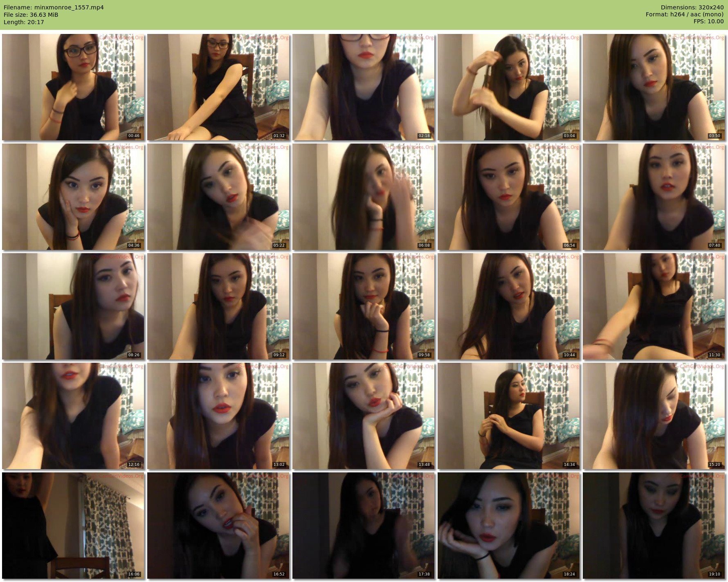Open the last frame at 19:10
Viewport: 728px width, 582px height.
(x=654, y=526)
